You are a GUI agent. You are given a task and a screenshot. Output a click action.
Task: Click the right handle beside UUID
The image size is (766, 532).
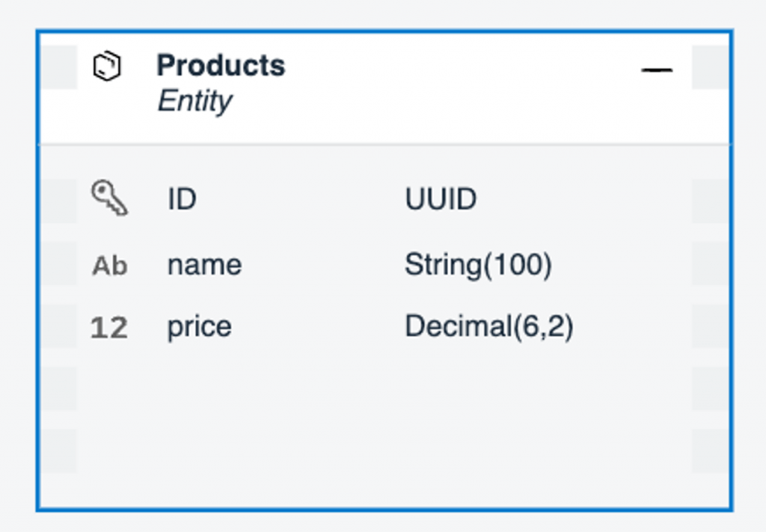click(710, 201)
